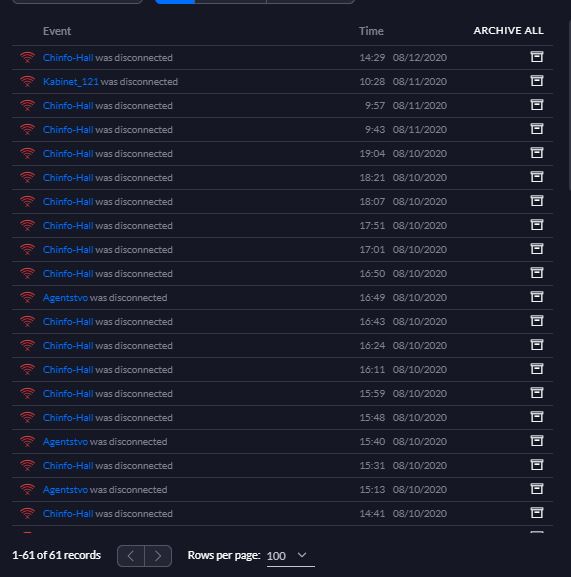This screenshot has width=571, height=577.
Task: Click the Event column header
Action: point(57,31)
